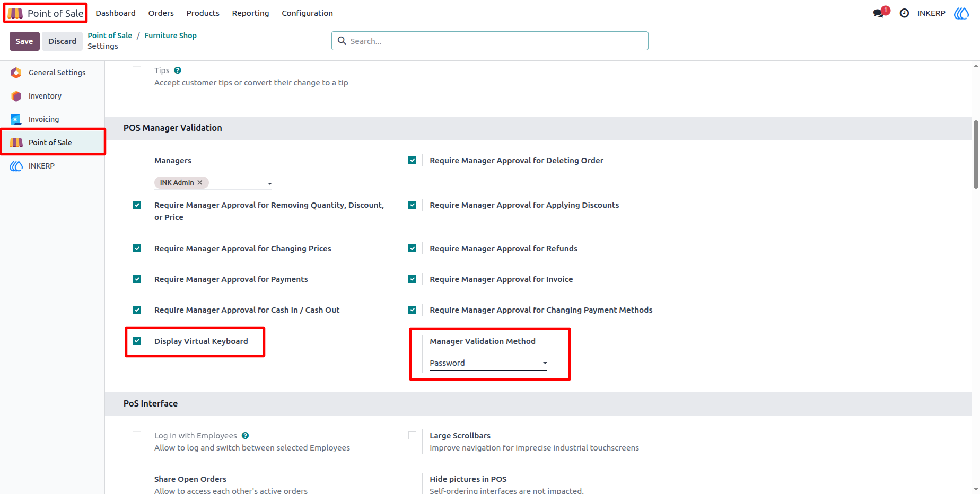Toggle Require Manager Approval for Invoice

tap(412, 279)
